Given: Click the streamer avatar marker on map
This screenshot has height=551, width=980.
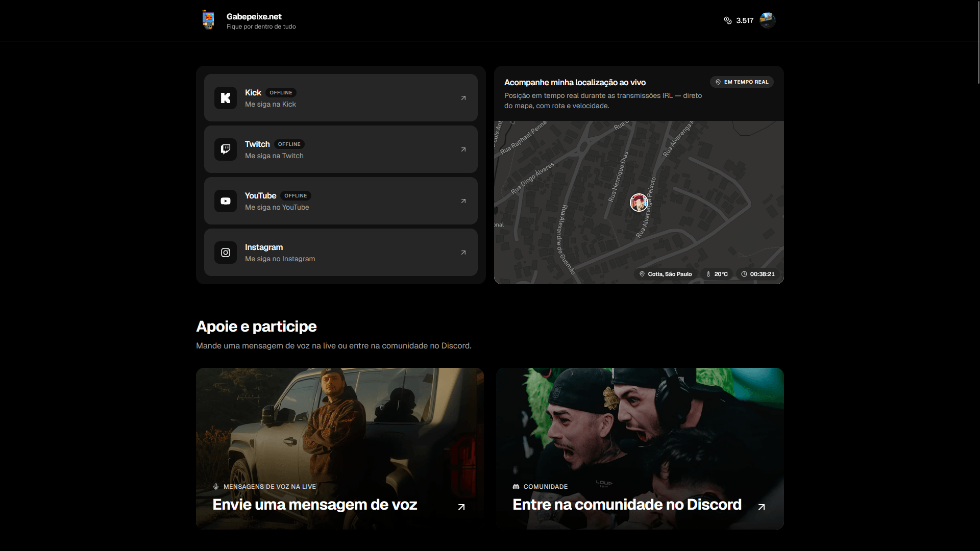Looking at the screenshot, I should [639, 203].
